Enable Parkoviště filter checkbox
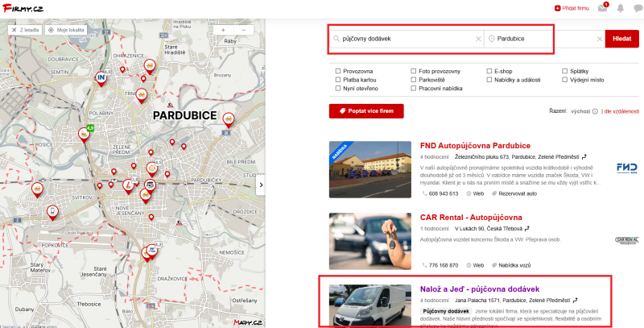 414,80
